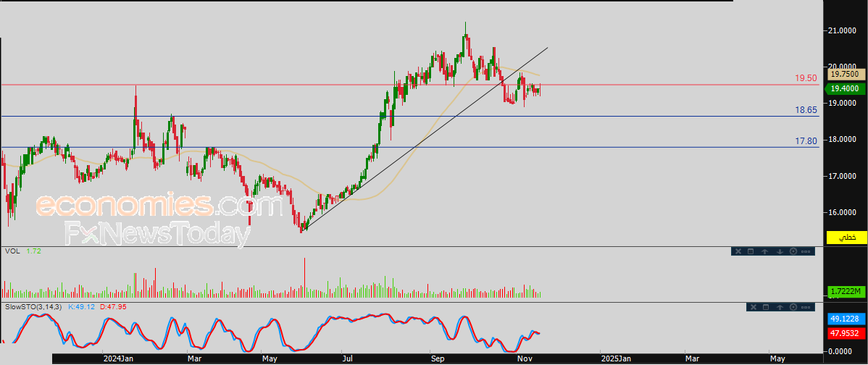Click the D:47.95 stochastic readout
This screenshot has width=868, height=365.
pos(114,306)
